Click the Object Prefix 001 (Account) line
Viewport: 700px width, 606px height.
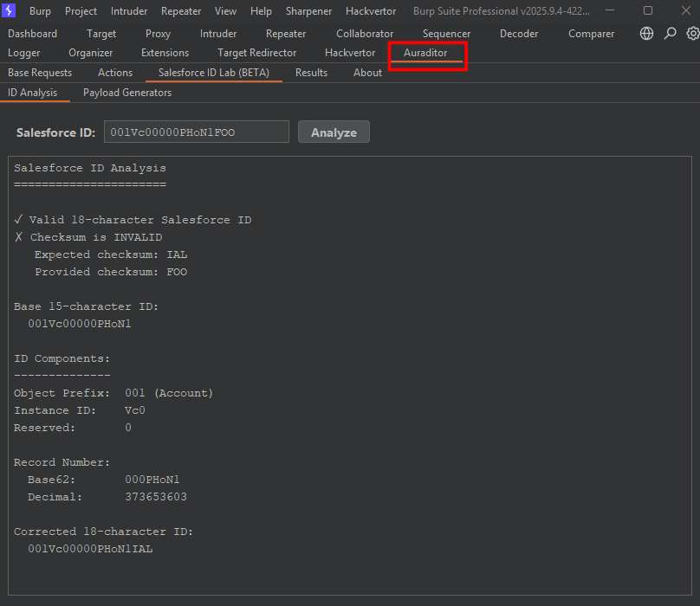[x=113, y=393]
